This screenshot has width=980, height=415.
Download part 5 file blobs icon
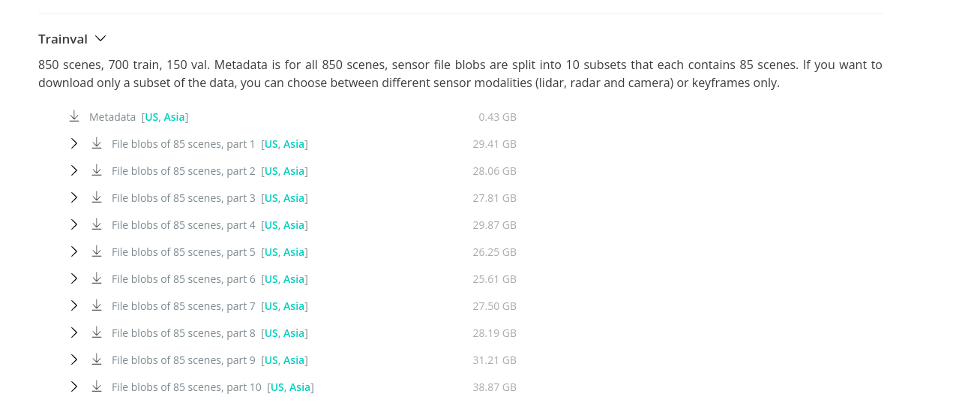point(97,251)
